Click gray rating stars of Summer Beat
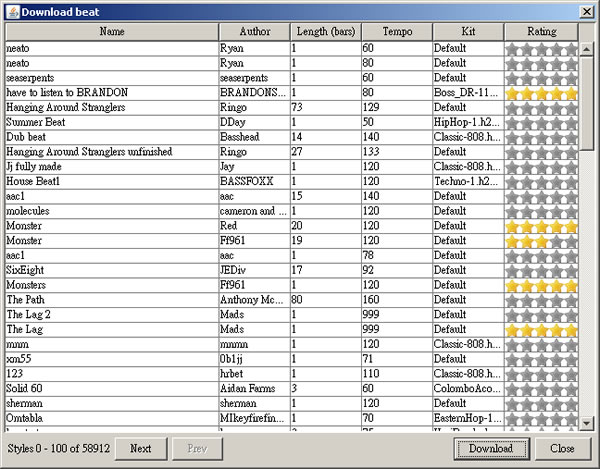Image resolution: width=600 pixels, height=469 pixels. 541,122
